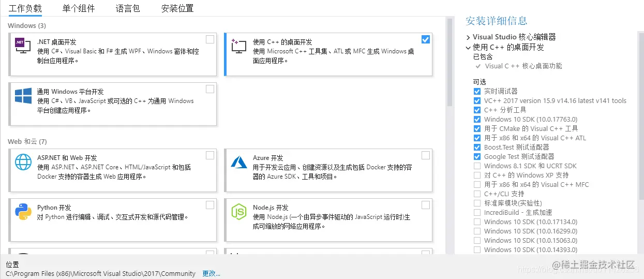Check the 通用 Windows 平台开发 workload checkbox

tap(209, 89)
